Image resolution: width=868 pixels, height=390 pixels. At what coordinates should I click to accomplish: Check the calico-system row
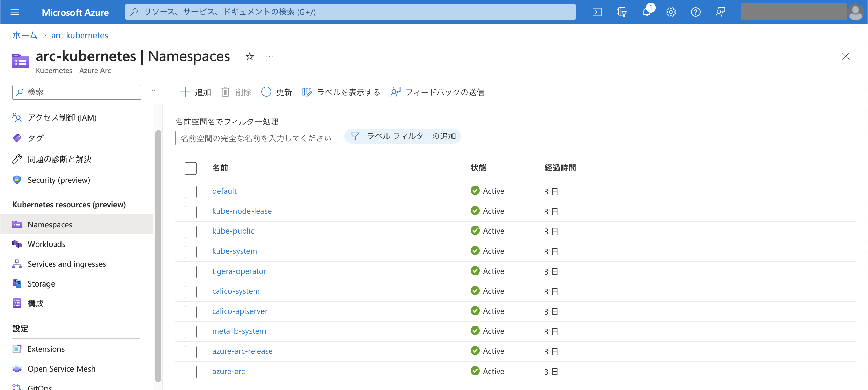[191, 292]
